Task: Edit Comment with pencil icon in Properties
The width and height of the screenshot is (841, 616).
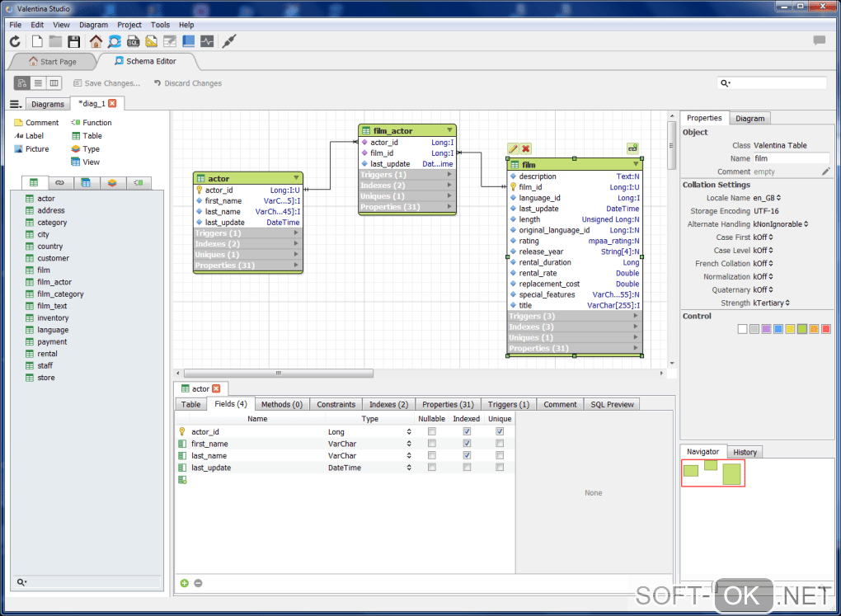Action: (826, 172)
